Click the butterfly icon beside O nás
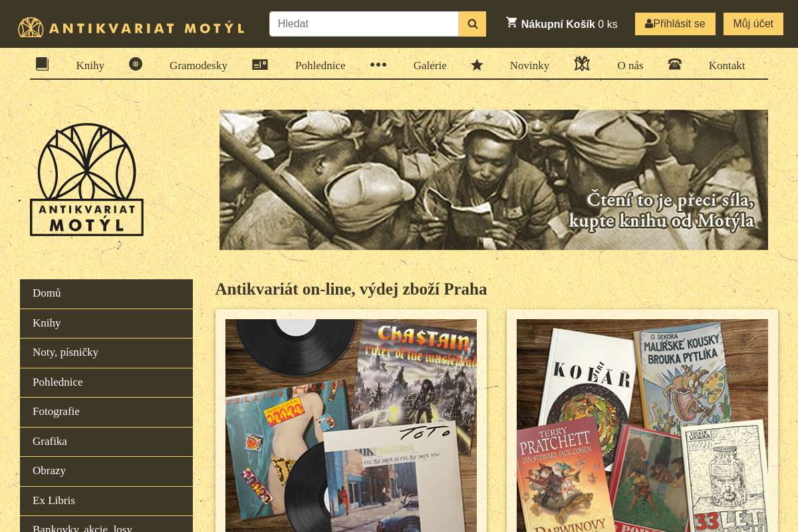 tap(582, 64)
